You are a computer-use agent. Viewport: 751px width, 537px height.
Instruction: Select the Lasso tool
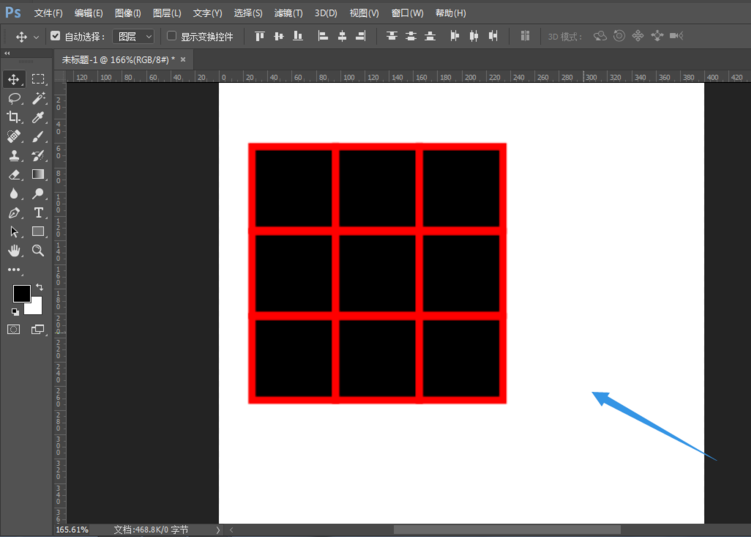tap(14, 99)
